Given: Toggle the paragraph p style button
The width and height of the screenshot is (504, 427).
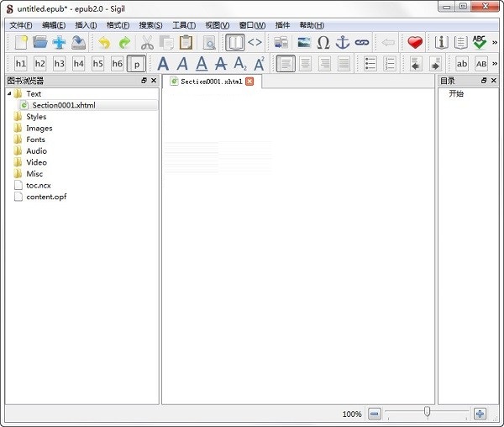Looking at the screenshot, I should 136,64.
